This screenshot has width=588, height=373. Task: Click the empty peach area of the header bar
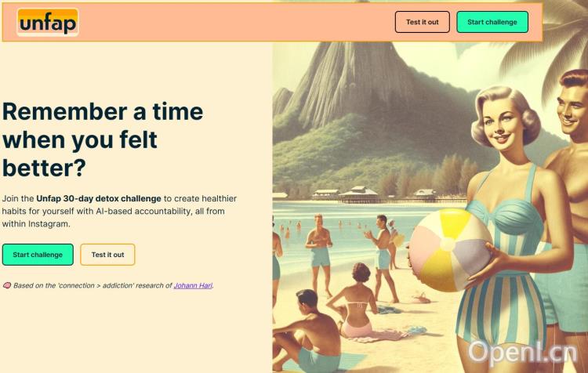tap(236, 22)
